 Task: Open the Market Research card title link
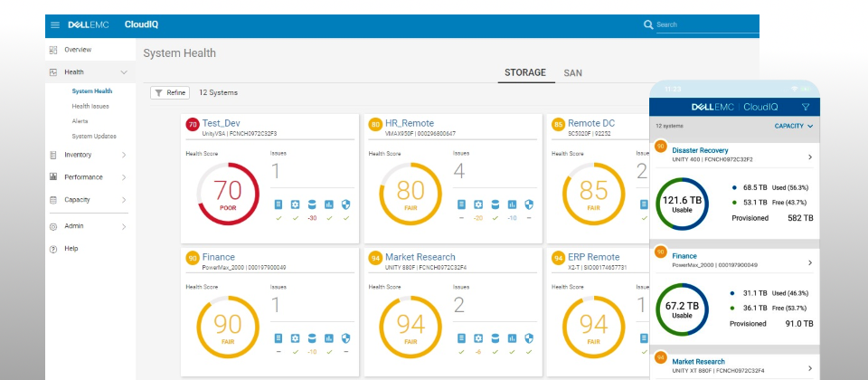tap(420, 257)
